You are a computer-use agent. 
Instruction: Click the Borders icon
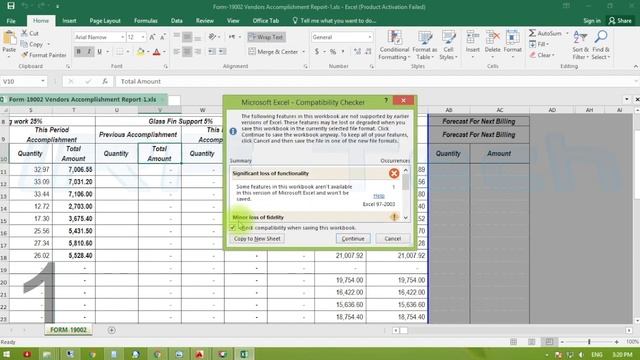pyautogui.click(x=120, y=52)
